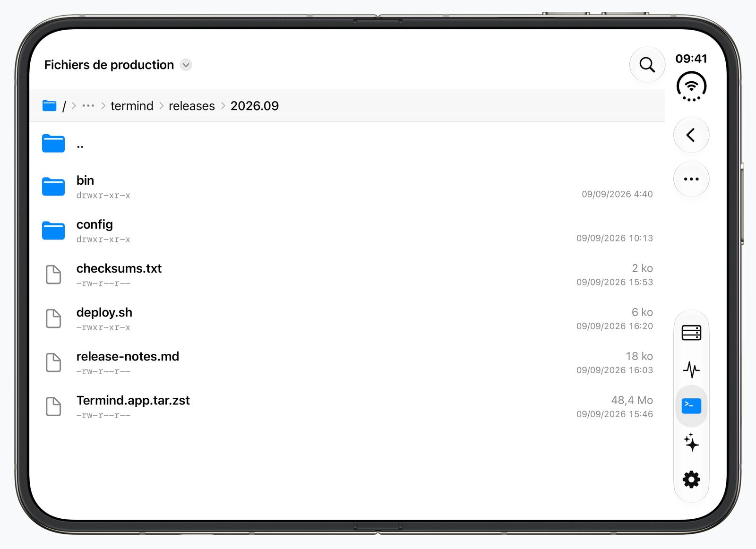Select the deploy.sh file icon
The height and width of the screenshot is (549, 756).
(x=53, y=318)
